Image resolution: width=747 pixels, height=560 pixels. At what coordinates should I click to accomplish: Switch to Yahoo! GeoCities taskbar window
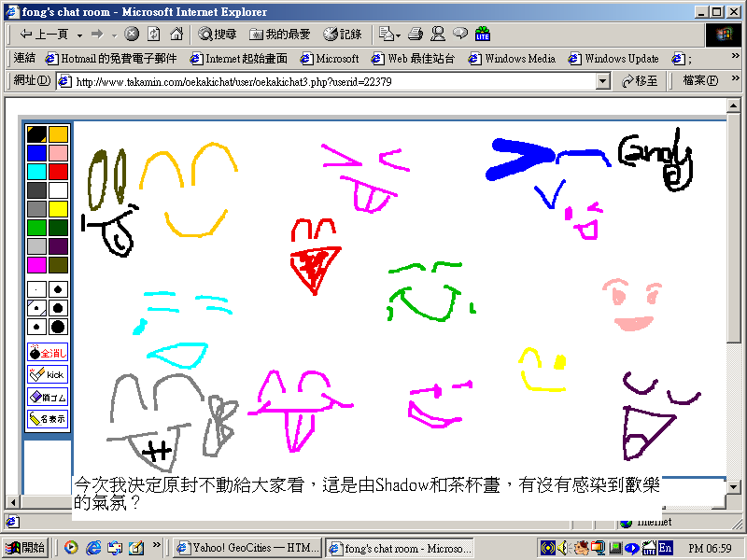click(x=247, y=548)
